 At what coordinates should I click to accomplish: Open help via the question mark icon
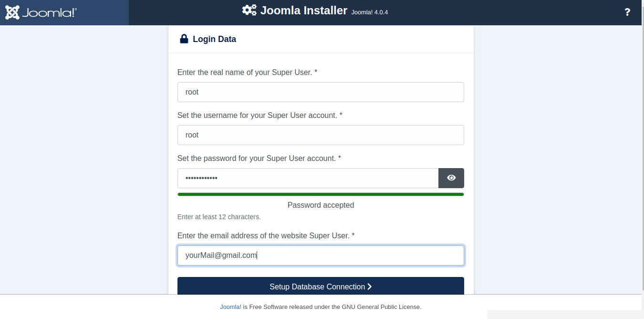(x=627, y=12)
